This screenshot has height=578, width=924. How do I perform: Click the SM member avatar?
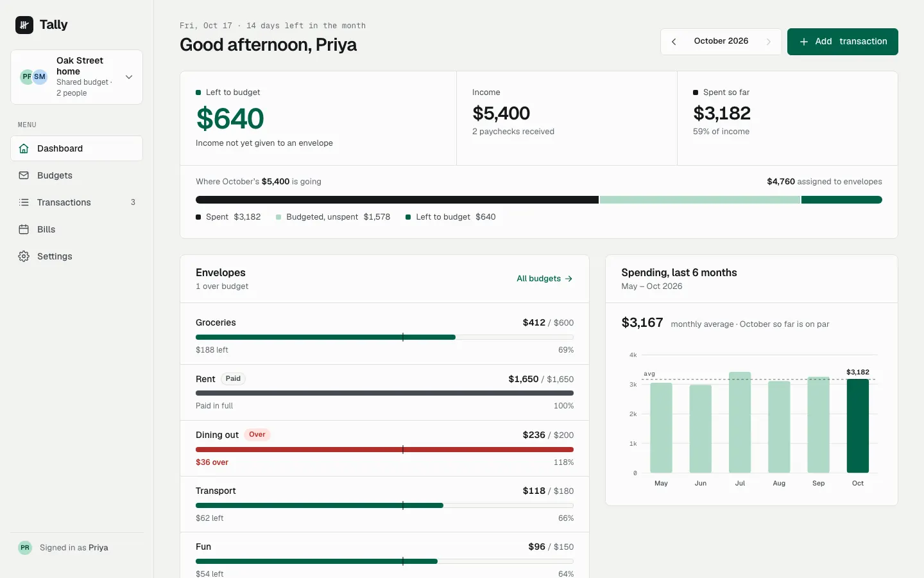coord(40,77)
